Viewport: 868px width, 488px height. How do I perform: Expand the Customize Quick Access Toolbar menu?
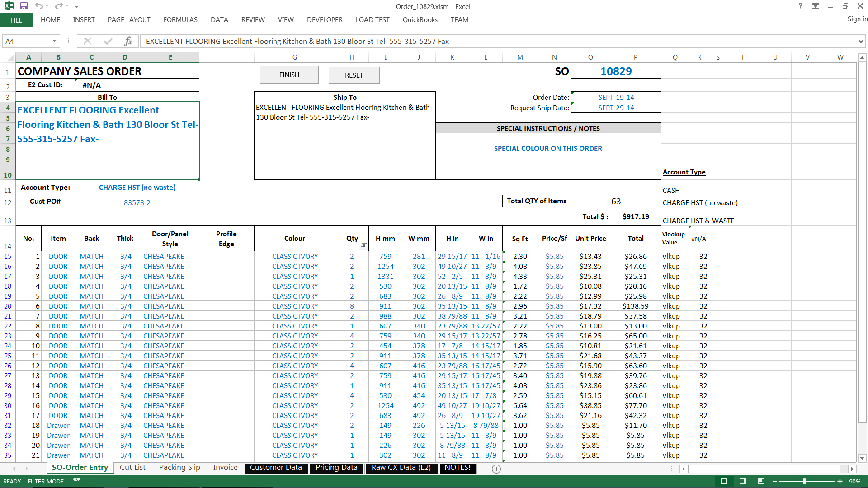tap(77, 6)
